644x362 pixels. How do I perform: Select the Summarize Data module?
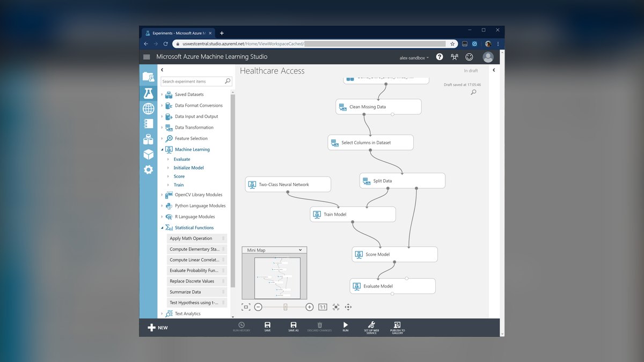[197, 292]
